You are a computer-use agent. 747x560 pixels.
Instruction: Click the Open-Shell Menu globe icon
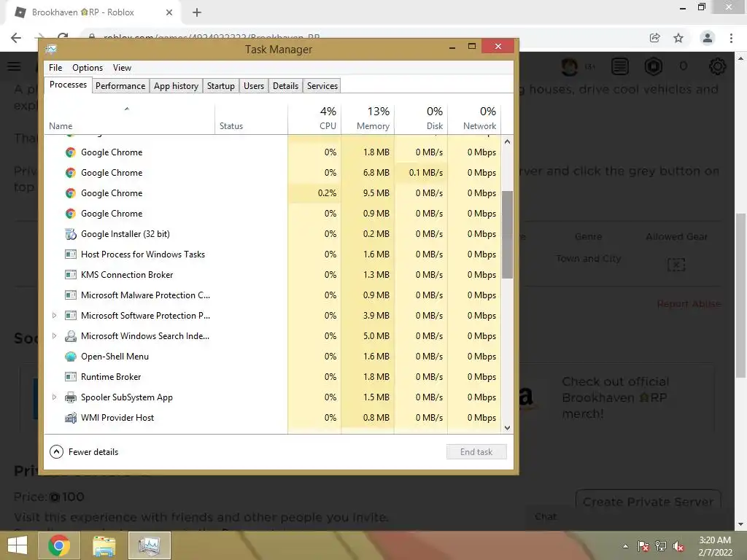71,357
